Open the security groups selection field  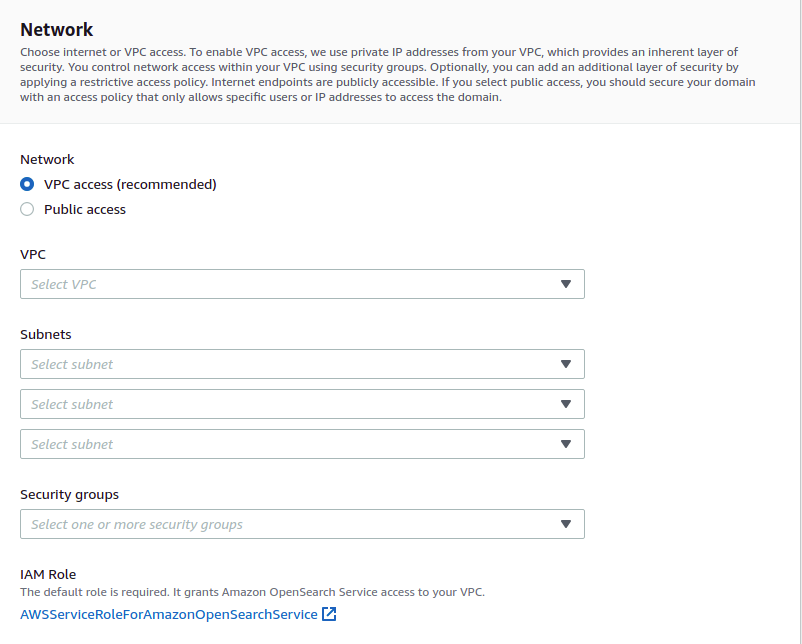coord(290,524)
